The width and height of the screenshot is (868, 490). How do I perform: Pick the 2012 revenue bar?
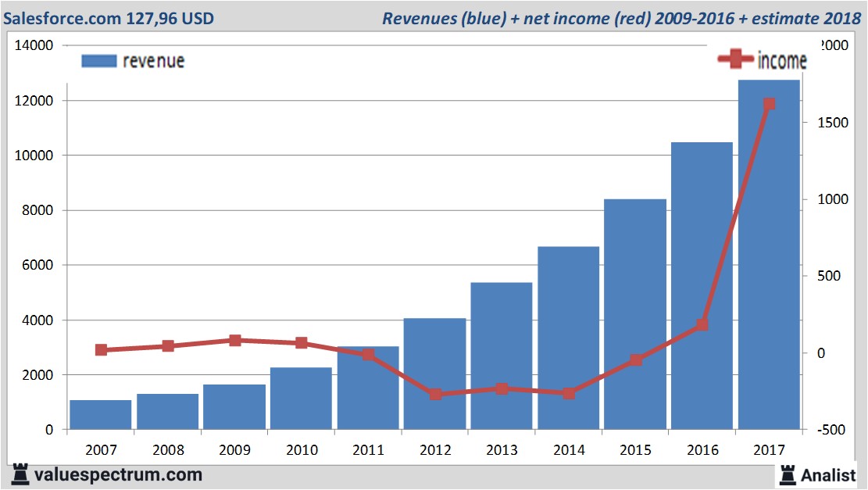click(435, 374)
